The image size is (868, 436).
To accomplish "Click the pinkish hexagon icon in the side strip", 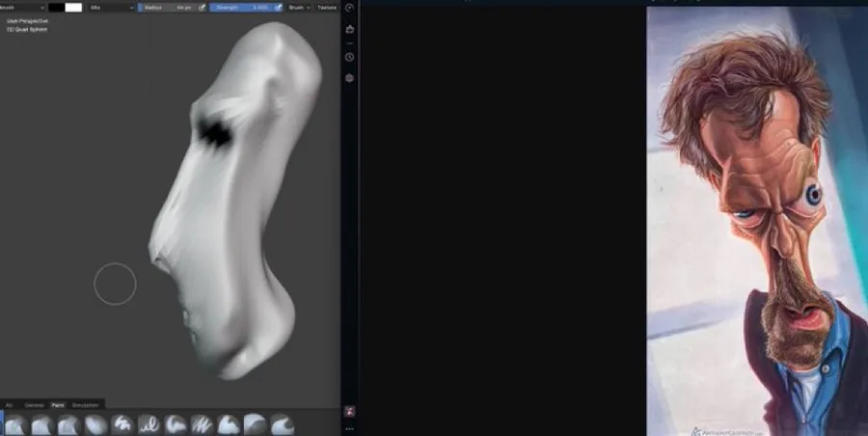I will (x=349, y=78).
